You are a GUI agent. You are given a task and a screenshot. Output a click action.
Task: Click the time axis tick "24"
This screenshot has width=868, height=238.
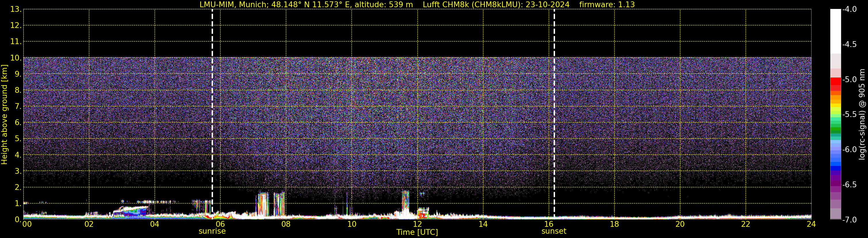811,224
